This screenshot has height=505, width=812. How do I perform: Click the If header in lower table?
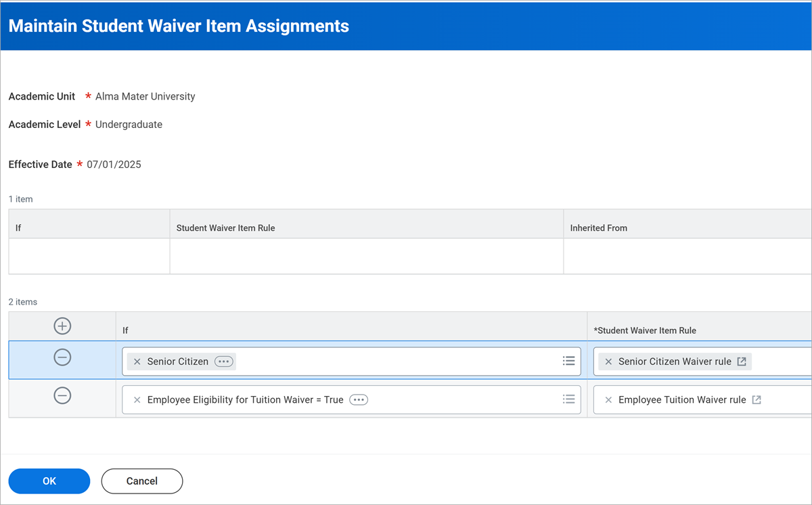125,330
